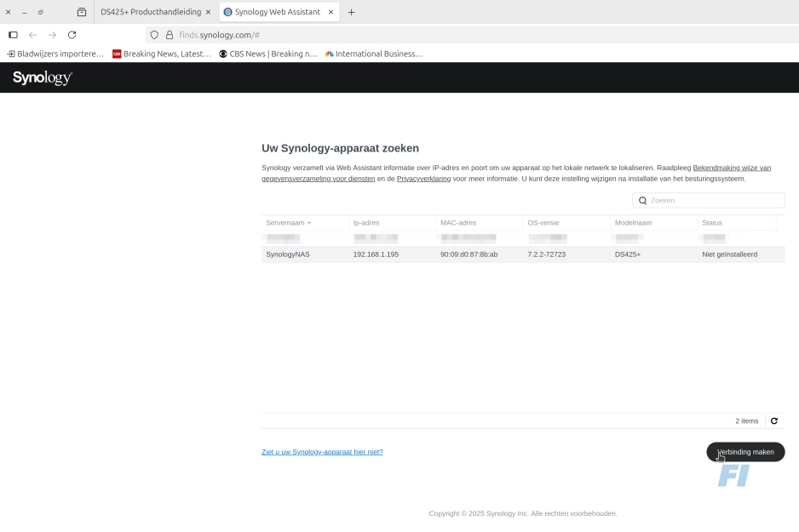Open a new tab with plus icon
Screen dimensions: 799x532
coord(351,12)
